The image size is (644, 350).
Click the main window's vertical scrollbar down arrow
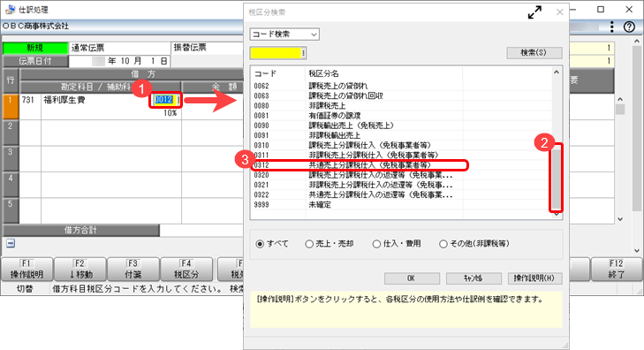click(637, 250)
